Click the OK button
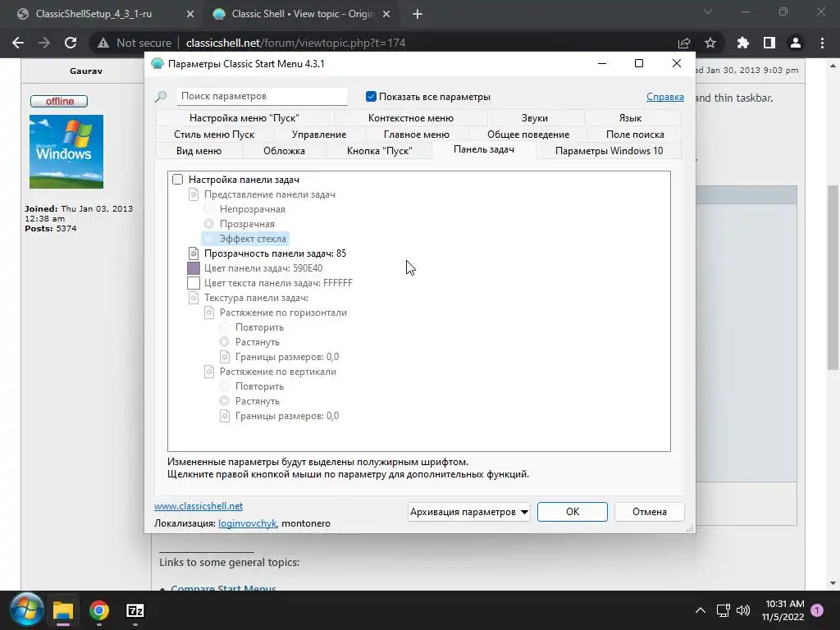 (x=572, y=512)
